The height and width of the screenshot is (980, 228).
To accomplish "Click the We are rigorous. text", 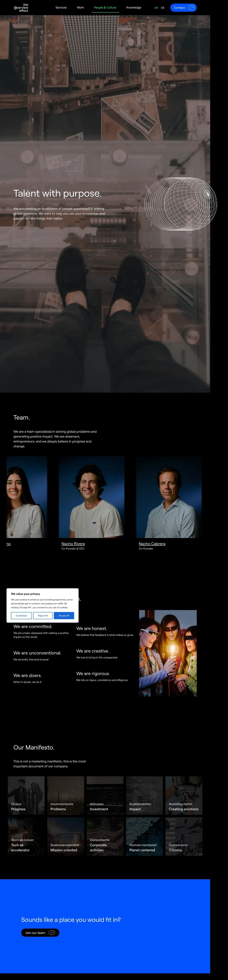I will 93,673.
